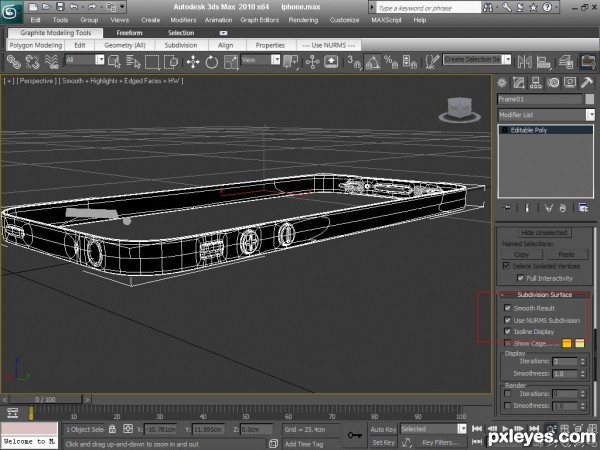Click the Paste named selection button
The height and width of the screenshot is (450, 600).
coord(566,254)
